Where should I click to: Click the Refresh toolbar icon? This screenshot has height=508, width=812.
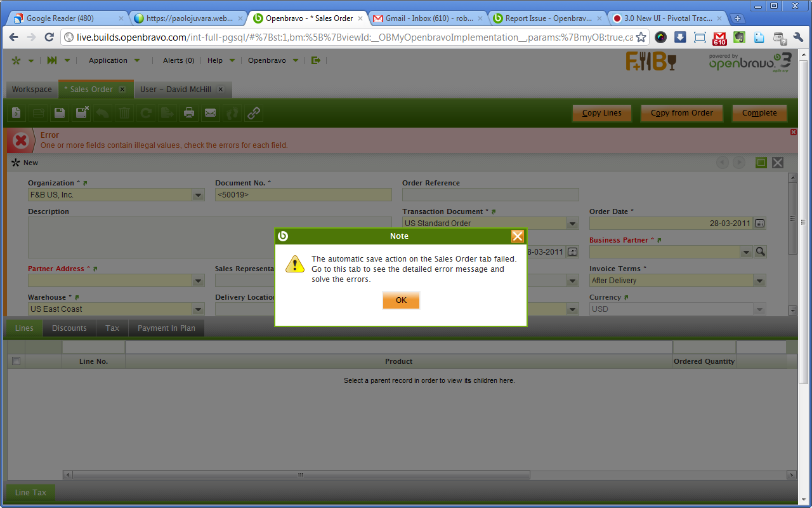pos(146,113)
